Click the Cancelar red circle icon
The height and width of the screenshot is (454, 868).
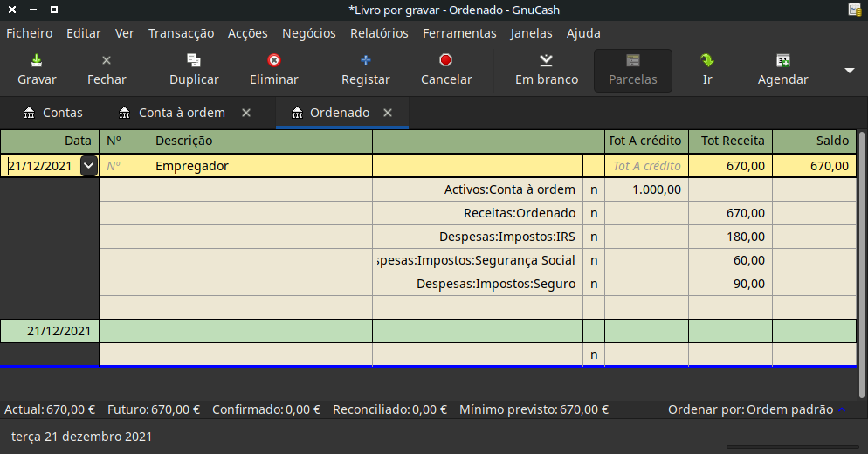click(x=446, y=61)
